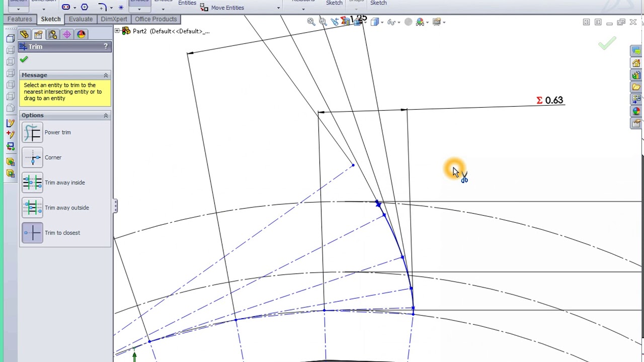The width and height of the screenshot is (644, 362).
Task: Open the Sketch Fillet dropdown arrow
Action: (x=111, y=8)
